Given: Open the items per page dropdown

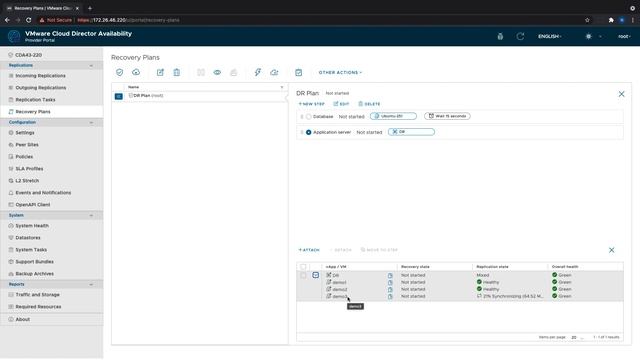Looking at the screenshot, I should pos(577,337).
